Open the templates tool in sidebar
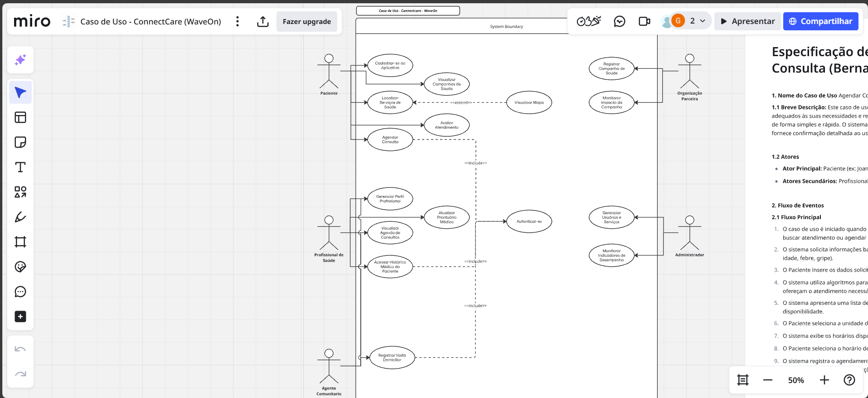 [x=20, y=117]
